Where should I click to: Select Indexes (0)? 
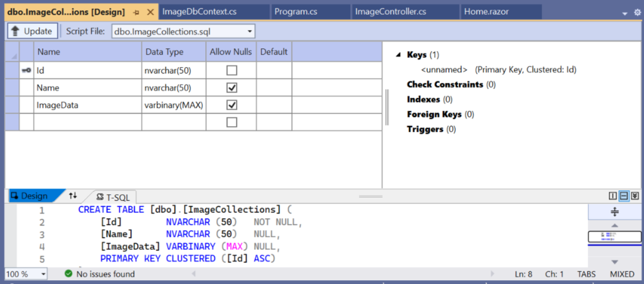(x=430, y=99)
